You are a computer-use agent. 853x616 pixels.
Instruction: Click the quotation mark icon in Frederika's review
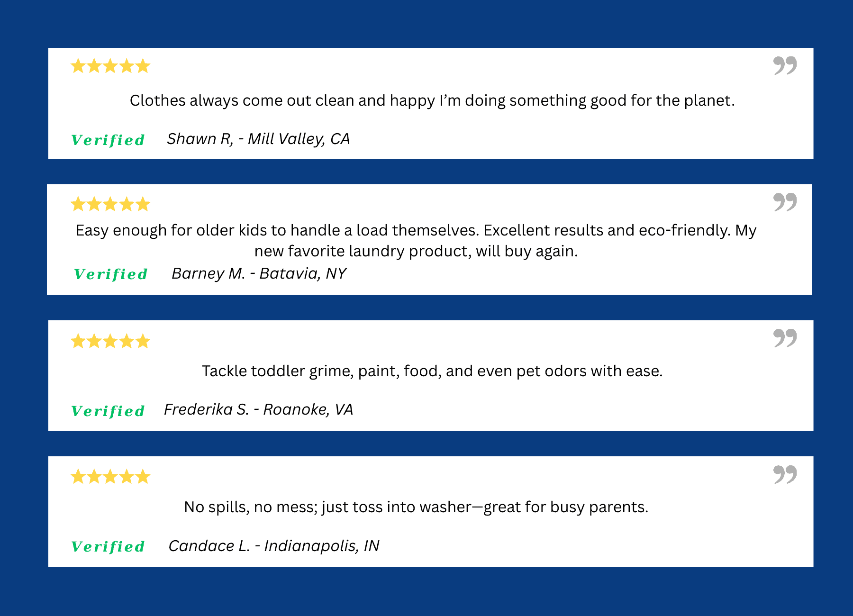[785, 338]
